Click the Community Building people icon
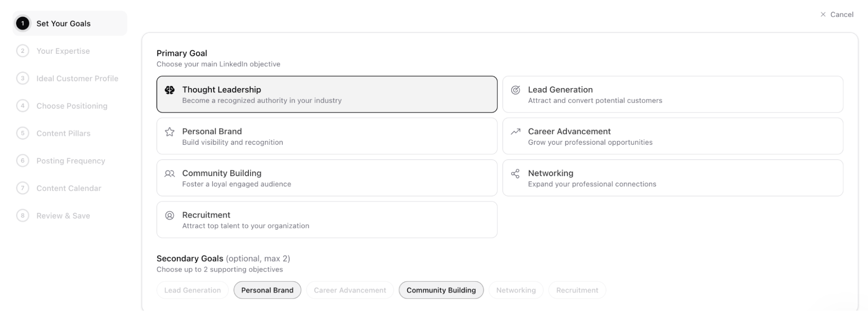Image resolution: width=868 pixels, height=311 pixels. (x=170, y=174)
